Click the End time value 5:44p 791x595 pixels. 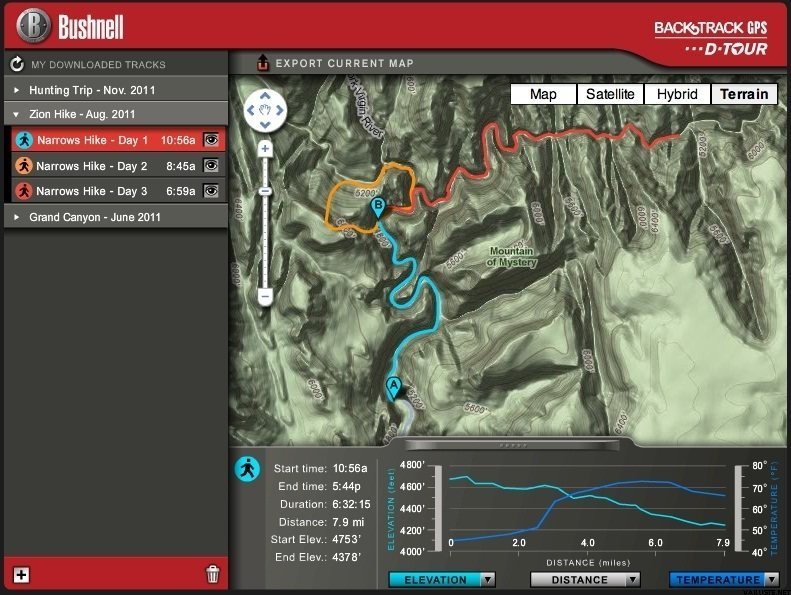pyautogui.click(x=347, y=486)
